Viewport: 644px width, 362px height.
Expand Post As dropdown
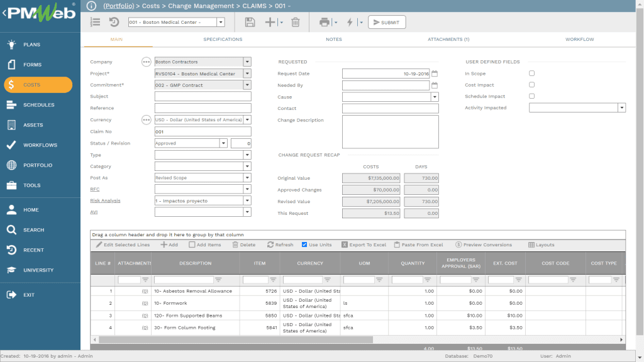tap(247, 178)
